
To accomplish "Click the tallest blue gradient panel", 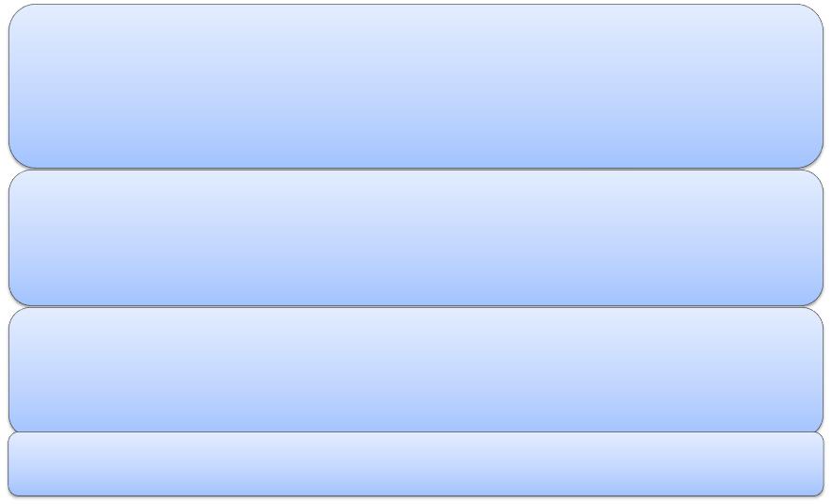I will [416, 87].
